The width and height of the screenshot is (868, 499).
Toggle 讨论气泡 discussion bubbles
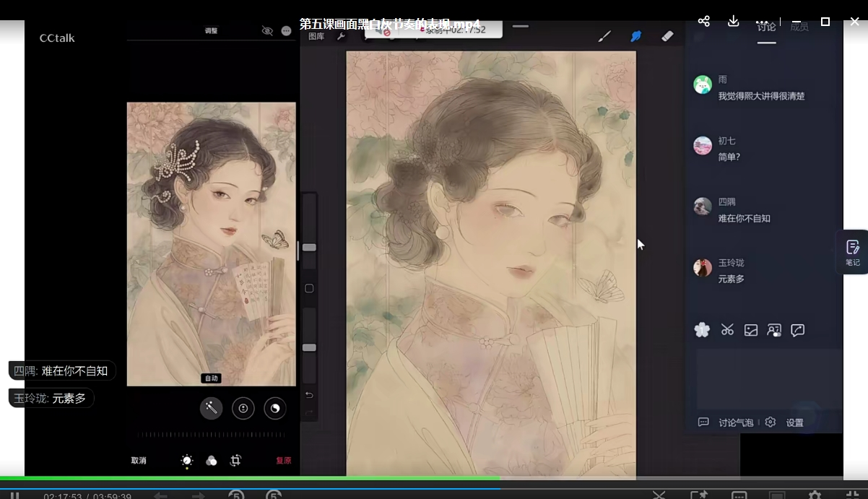click(x=726, y=422)
